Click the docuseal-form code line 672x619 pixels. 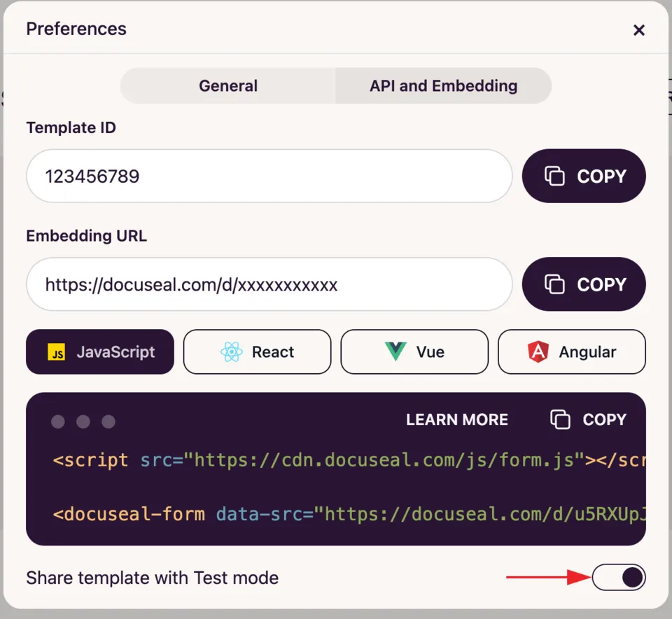349,514
